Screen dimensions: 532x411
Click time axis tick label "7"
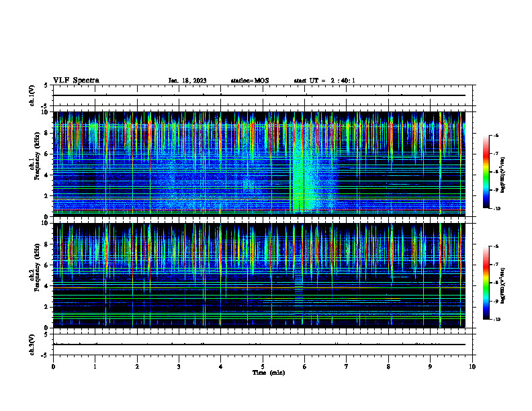pyautogui.click(x=347, y=367)
